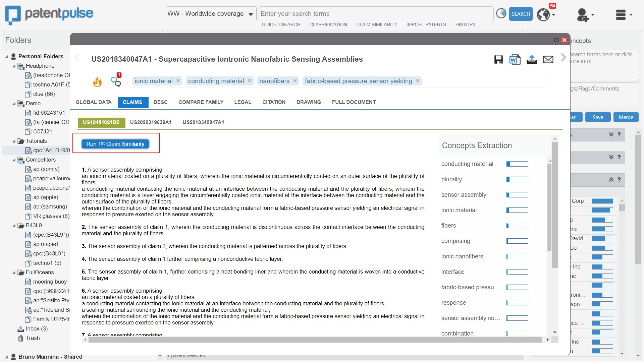Click the search terms input field
The width and height of the screenshot is (644, 362).
tap(376, 14)
